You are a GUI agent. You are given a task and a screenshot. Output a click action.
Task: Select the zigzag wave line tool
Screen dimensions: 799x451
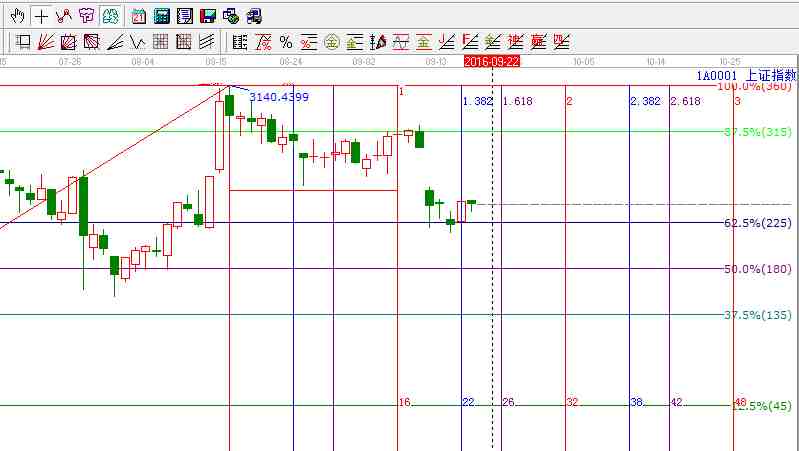[x=138, y=42]
